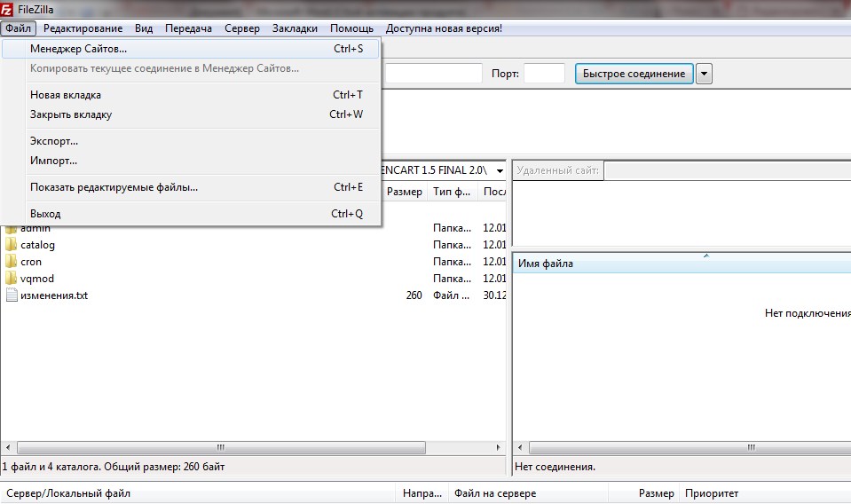This screenshot has height=504, width=851.
Task: Select the vqmod folder icon
Action: [x=11, y=279]
